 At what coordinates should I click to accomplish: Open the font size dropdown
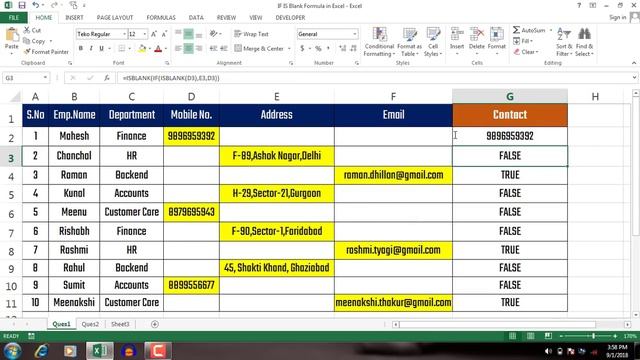144,34
